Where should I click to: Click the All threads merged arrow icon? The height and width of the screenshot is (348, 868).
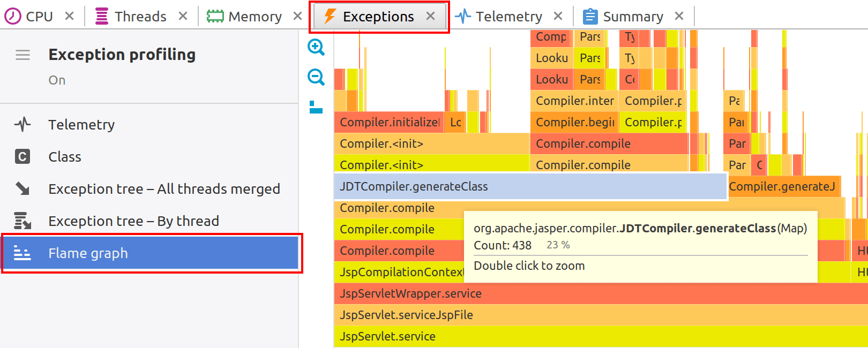click(x=23, y=188)
